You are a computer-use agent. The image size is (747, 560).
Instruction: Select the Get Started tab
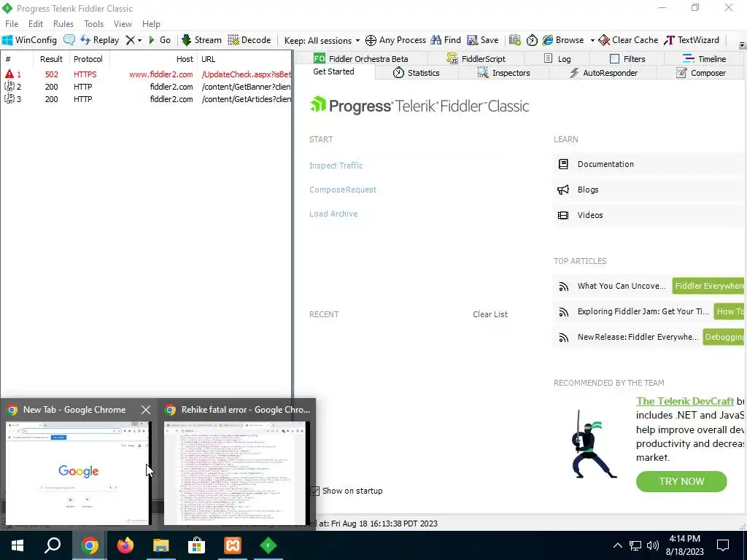point(333,71)
